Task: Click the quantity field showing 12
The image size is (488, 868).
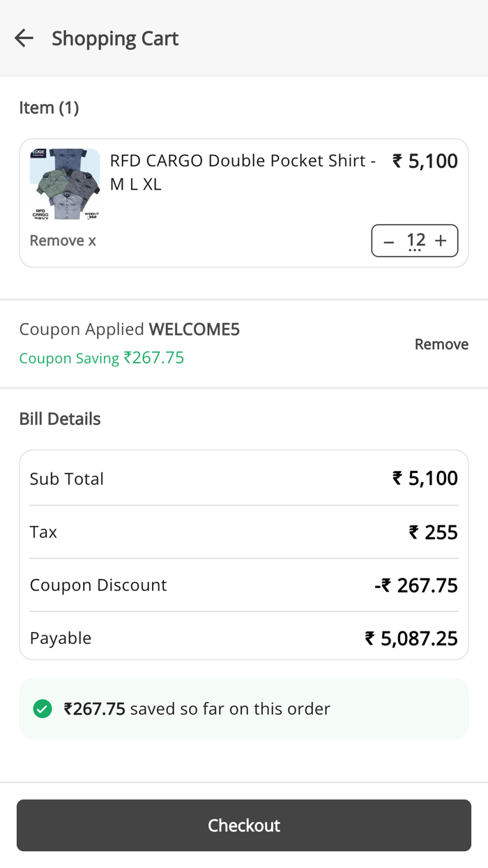Action: tap(415, 241)
